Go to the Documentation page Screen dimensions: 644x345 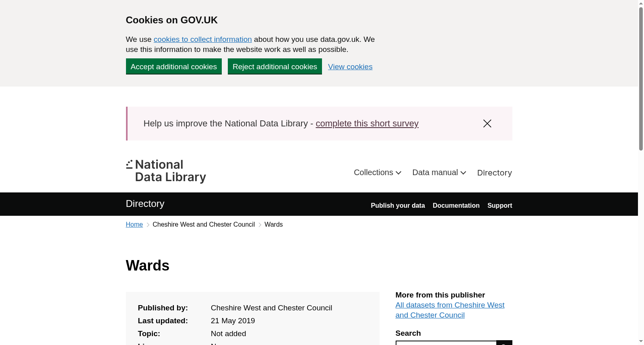456,205
